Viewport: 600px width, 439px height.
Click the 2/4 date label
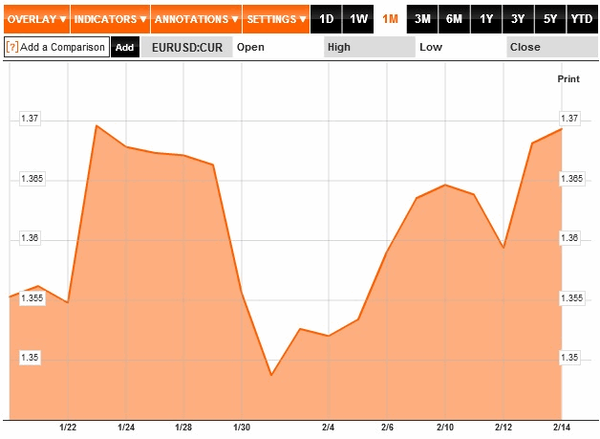(x=328, y=428)
